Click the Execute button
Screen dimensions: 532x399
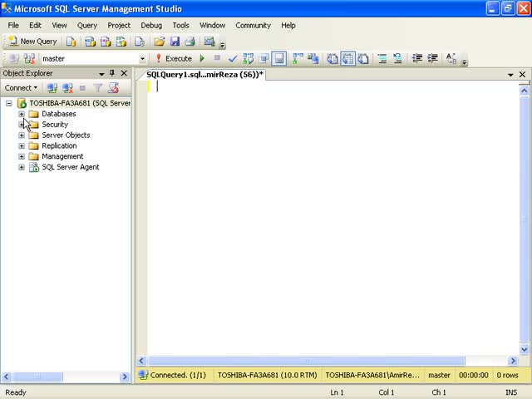[x=174, y=59]
